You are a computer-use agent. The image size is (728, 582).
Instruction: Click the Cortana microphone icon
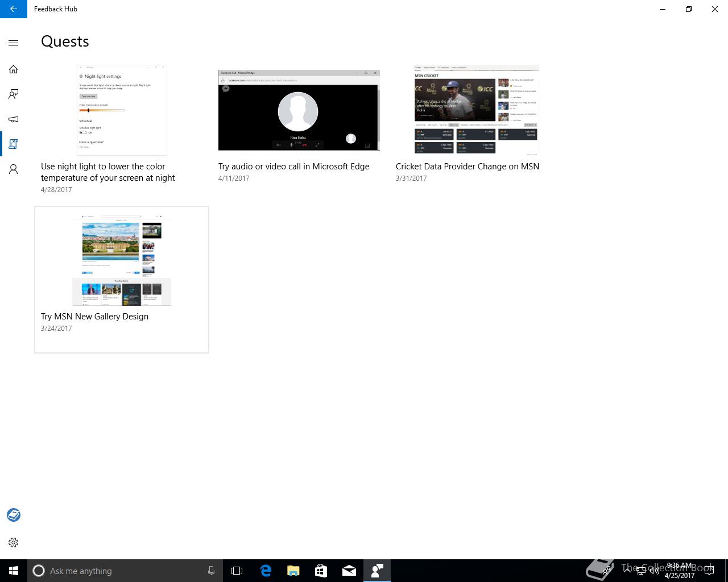pos(211,571)
